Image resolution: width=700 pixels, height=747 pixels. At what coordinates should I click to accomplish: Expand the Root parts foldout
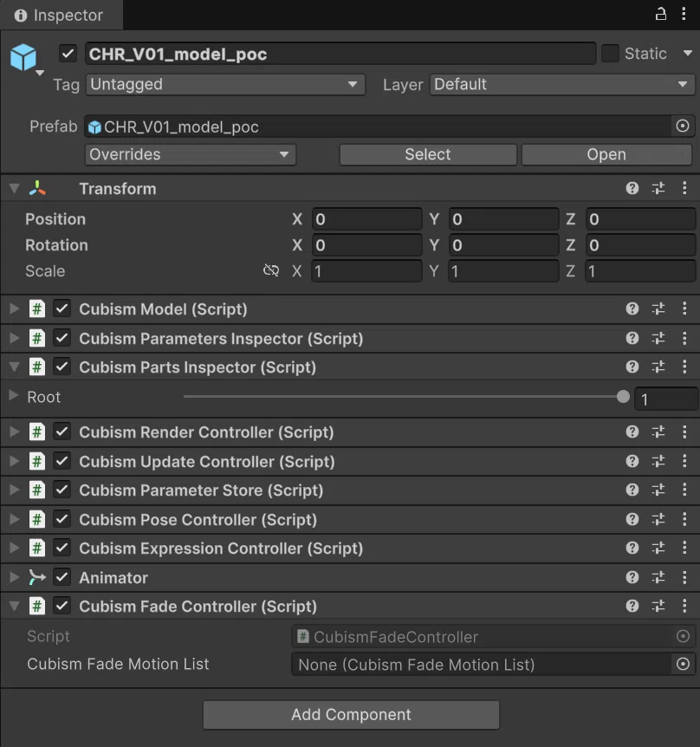pyautogui.click(x=13, y=395)
